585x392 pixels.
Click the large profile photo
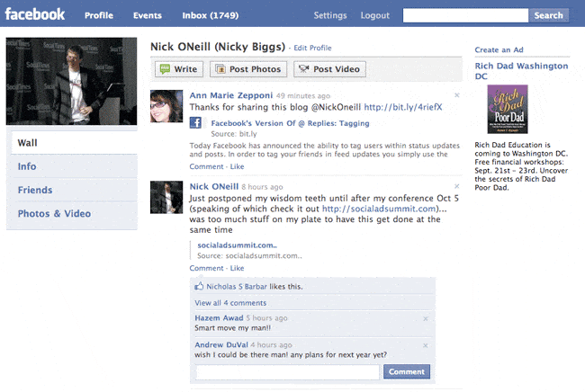[71, 81]
